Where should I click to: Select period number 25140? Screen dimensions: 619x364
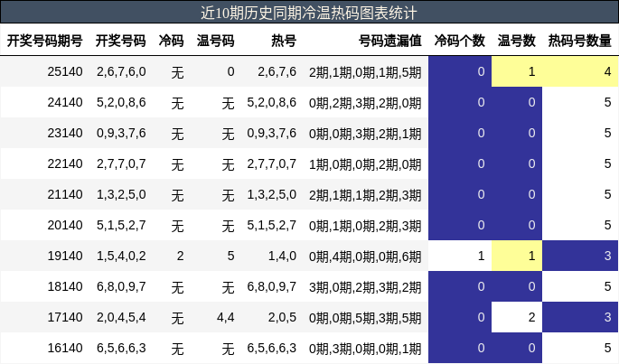point(65,71)
